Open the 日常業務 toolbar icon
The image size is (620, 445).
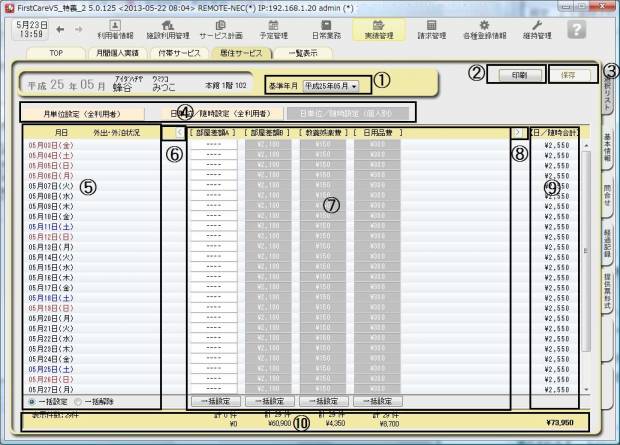326,28
